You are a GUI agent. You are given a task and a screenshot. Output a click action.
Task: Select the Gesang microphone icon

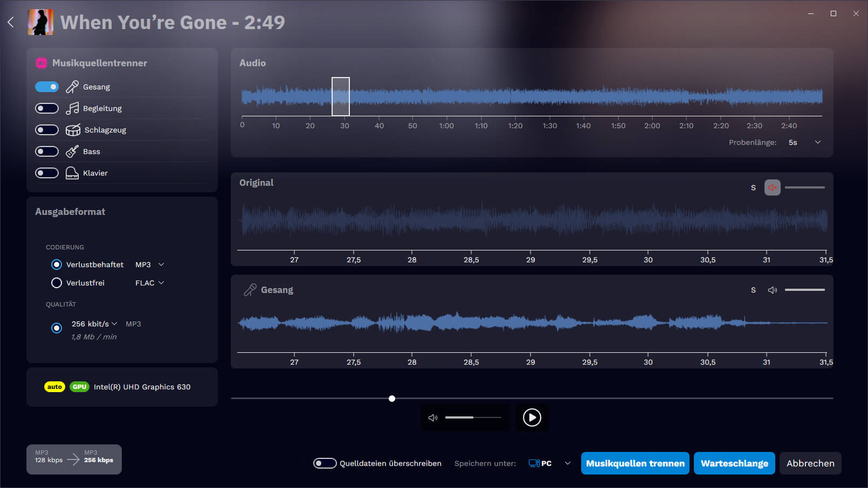[x=71, y=87]
